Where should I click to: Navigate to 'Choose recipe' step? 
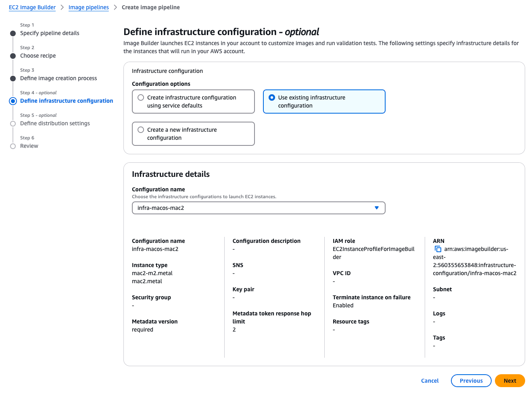pyautogui.click(x=38, y=56)
